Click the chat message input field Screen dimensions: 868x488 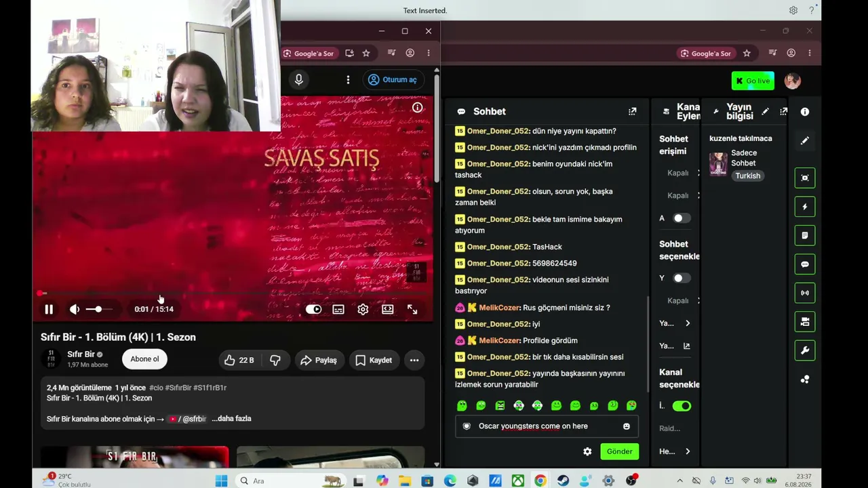pyautogui.click(x=546, y=426)
